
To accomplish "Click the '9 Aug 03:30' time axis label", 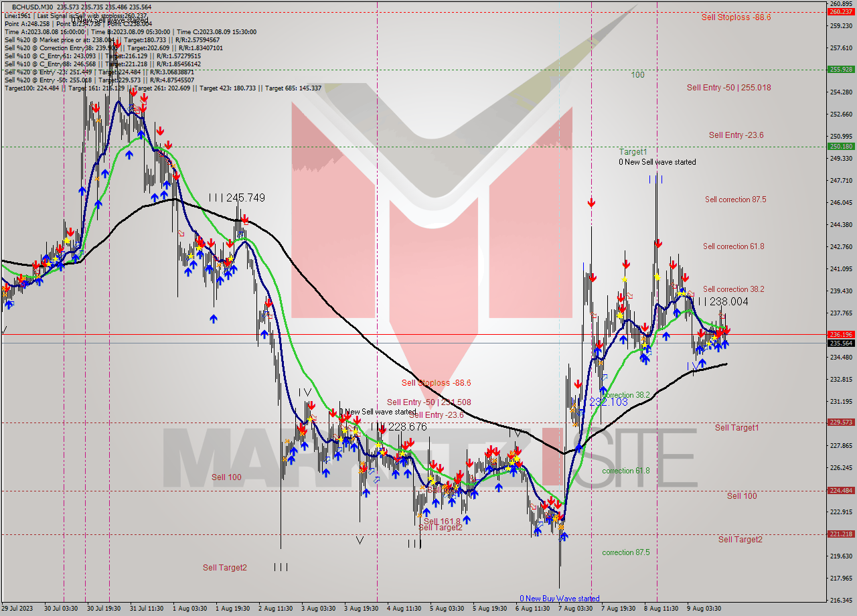I will click(x=703, y=609).
